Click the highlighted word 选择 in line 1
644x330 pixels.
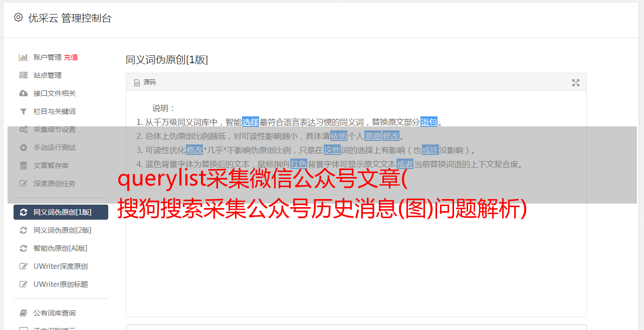pyautogui.click(x=251, y=122)
